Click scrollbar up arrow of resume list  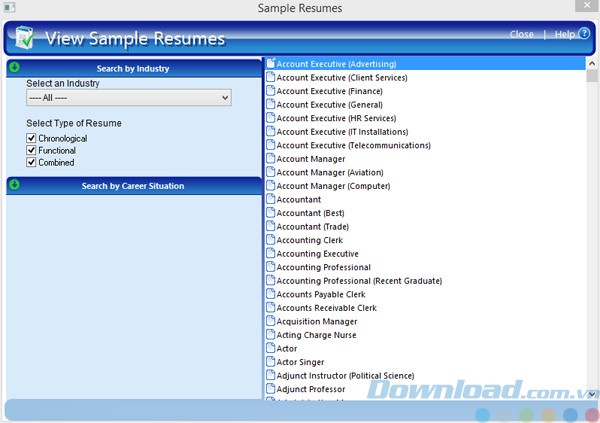[591, 63]
